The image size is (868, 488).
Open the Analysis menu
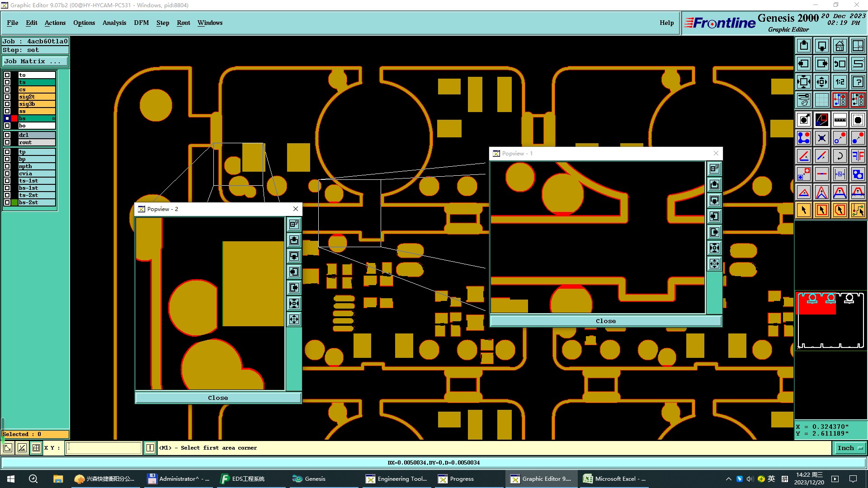click(114, 23)
